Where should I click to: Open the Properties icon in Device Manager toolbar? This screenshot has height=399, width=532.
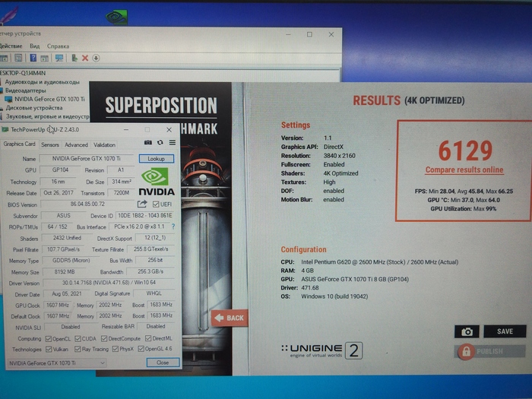pyautogui.click(x=18, y=58)
